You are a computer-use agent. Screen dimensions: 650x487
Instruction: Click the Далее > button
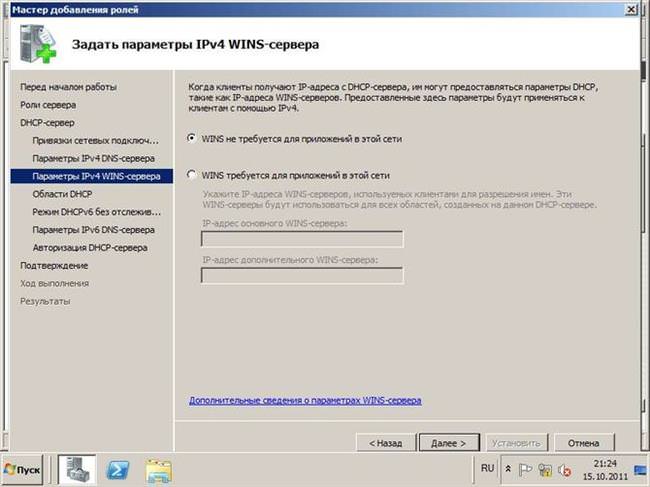click(x=449, y=443)
